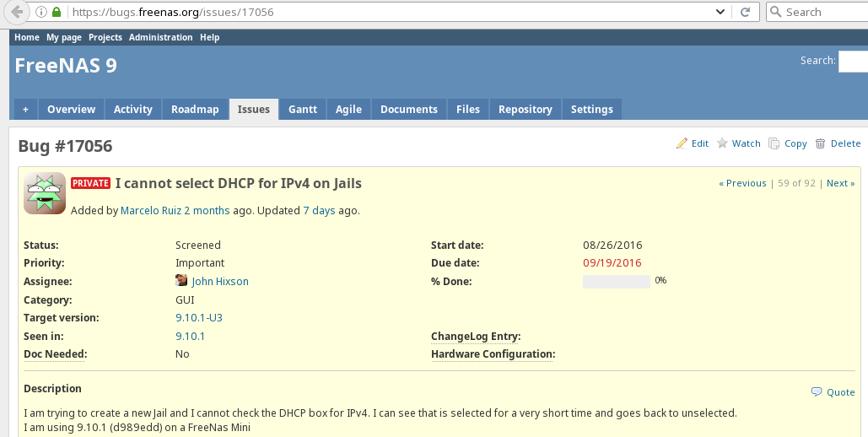Click the Bug #17056 heading
868x437 pixels.
pyautogui.click(x=65, y=146)
